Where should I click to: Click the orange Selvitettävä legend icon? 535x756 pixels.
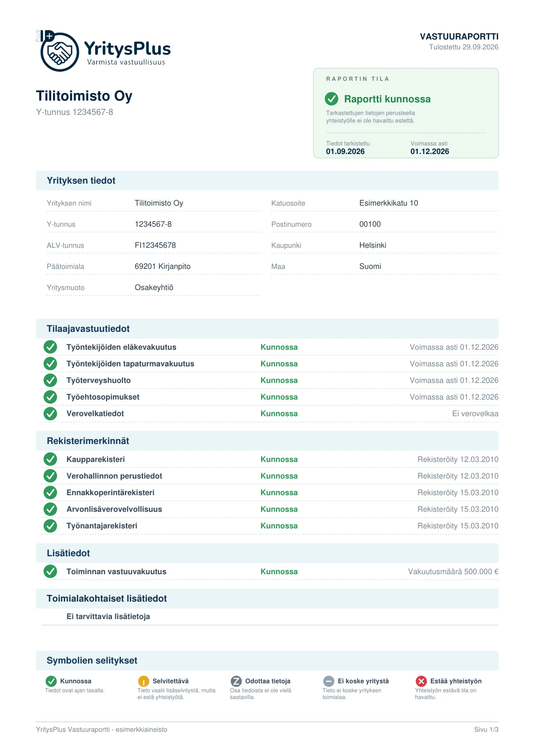[x=144, y=681]
